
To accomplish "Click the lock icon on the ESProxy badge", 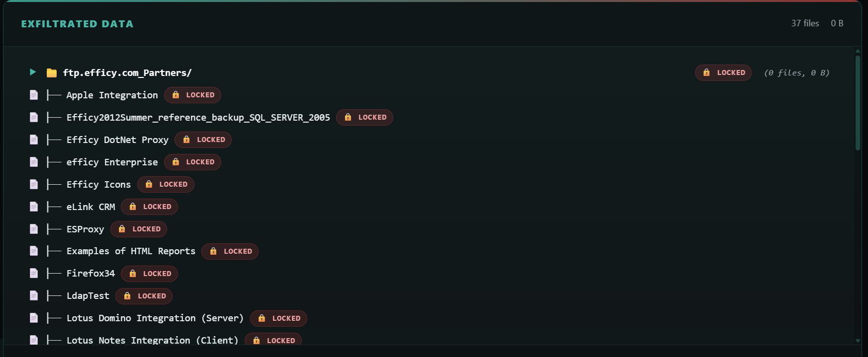I will [122, 229].
